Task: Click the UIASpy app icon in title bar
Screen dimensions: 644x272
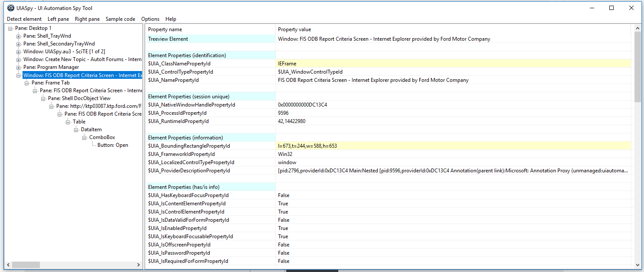Action: (x=11, y=8)
